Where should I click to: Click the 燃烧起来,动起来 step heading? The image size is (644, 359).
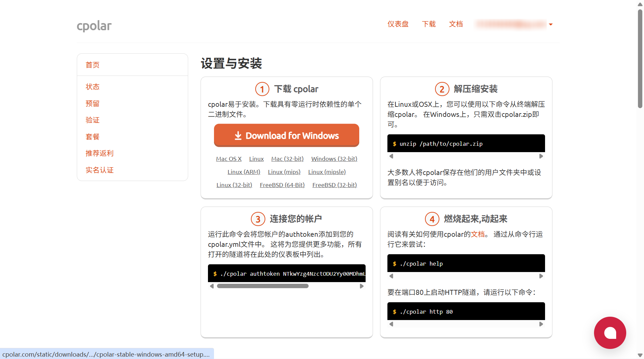tap(476, 219)
